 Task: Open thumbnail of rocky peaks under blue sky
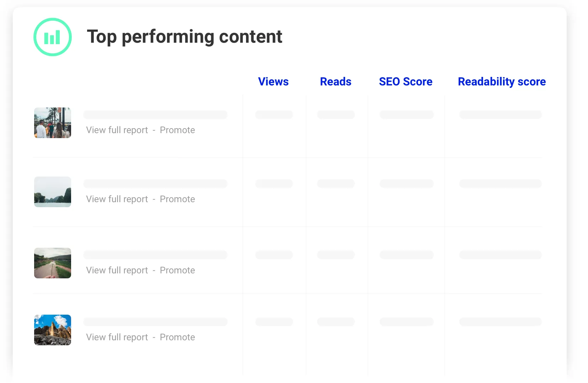pos(53,330)
